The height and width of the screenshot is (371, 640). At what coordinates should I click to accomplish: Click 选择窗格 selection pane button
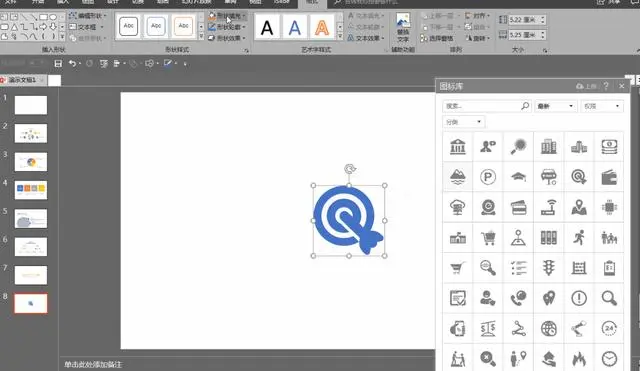pos(437,38)
